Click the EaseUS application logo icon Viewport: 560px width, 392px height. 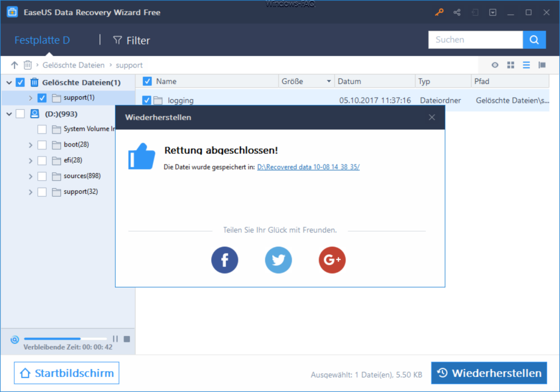(x=12, y=12)
